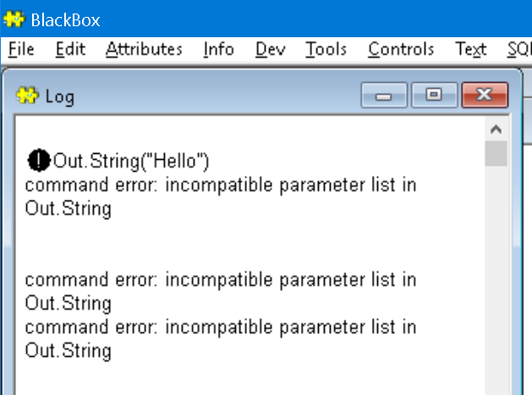The height and width of the screenshot is (395, 532).
Task: Open the Tools menu
Action: click(326, 50)
